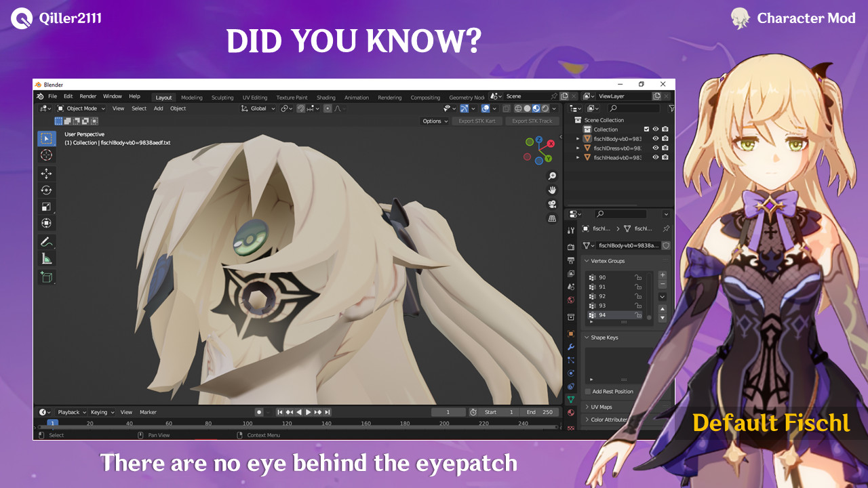Switch to the Sculpting workspace tab
Image resolution: width=868 pixels, height=488 pixels.
222,98
